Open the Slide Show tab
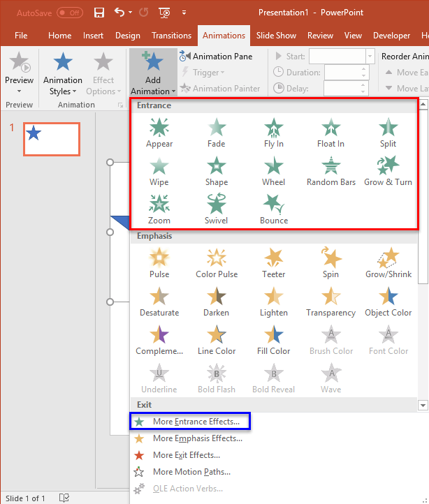 (276, 36)
